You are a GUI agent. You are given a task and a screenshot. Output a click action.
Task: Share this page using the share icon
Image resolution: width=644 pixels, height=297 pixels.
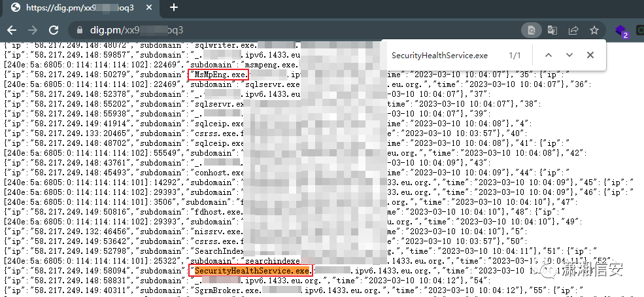(573, 30)
